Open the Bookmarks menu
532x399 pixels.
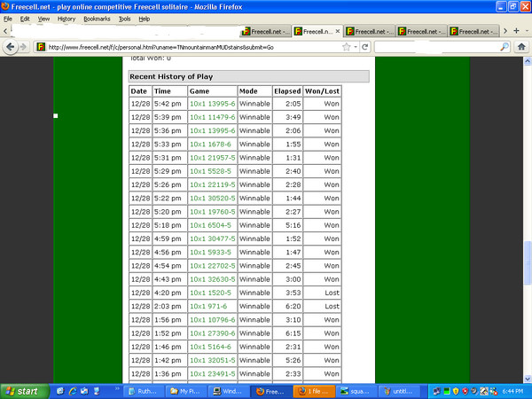tap(97, 19)
